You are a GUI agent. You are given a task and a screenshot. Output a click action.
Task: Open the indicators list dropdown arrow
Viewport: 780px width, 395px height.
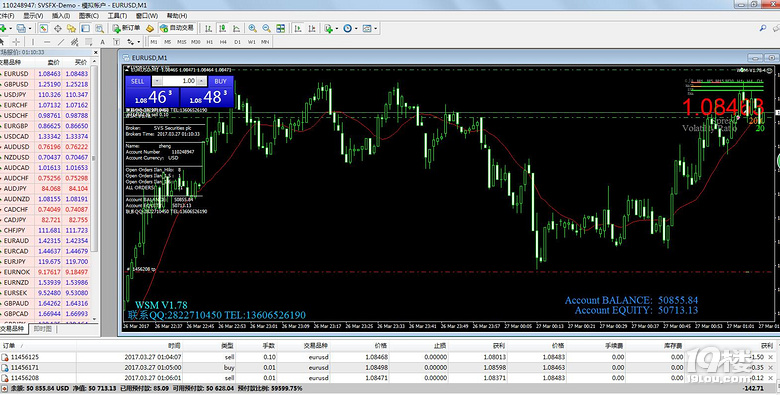(x=337, y=28)
